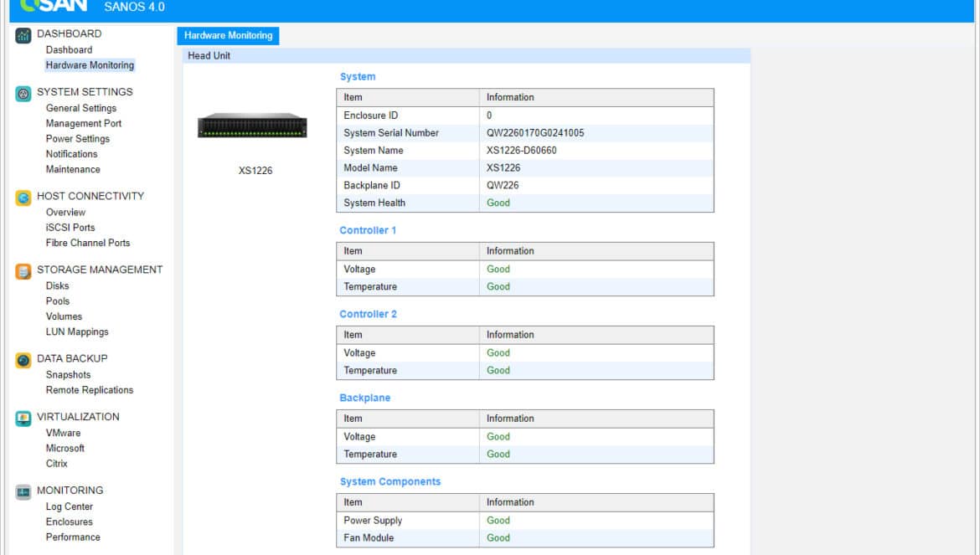Click Backplane ID value QW226
The height and width of the screenshot is (555, 980).
point(503,185)
